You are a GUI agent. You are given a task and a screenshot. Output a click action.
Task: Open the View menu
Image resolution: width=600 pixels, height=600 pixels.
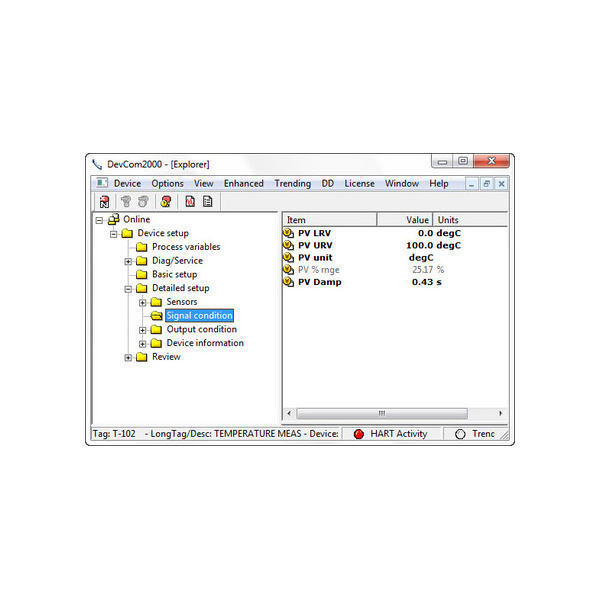204,184
